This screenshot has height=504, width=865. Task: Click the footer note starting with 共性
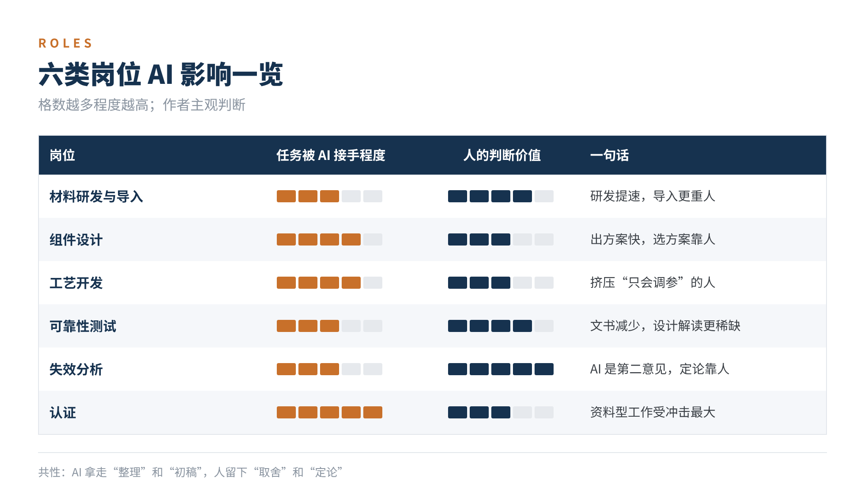tap(190, 472)
